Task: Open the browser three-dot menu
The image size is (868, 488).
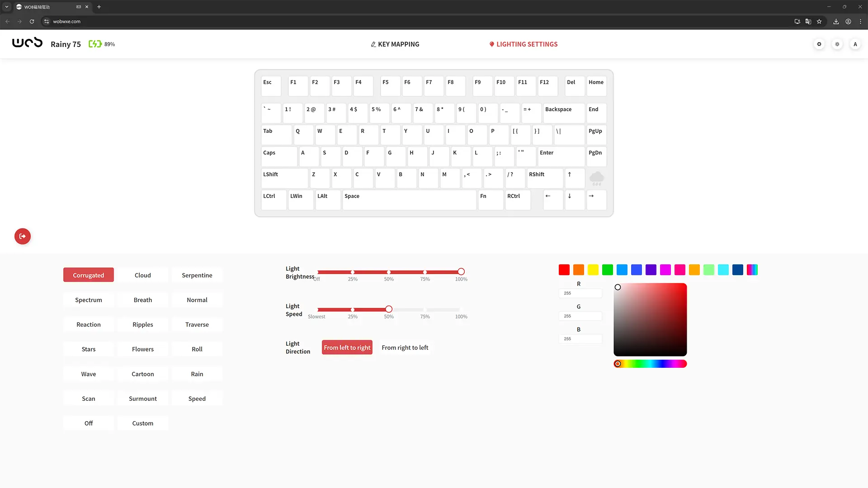Action: coord(860,21)
